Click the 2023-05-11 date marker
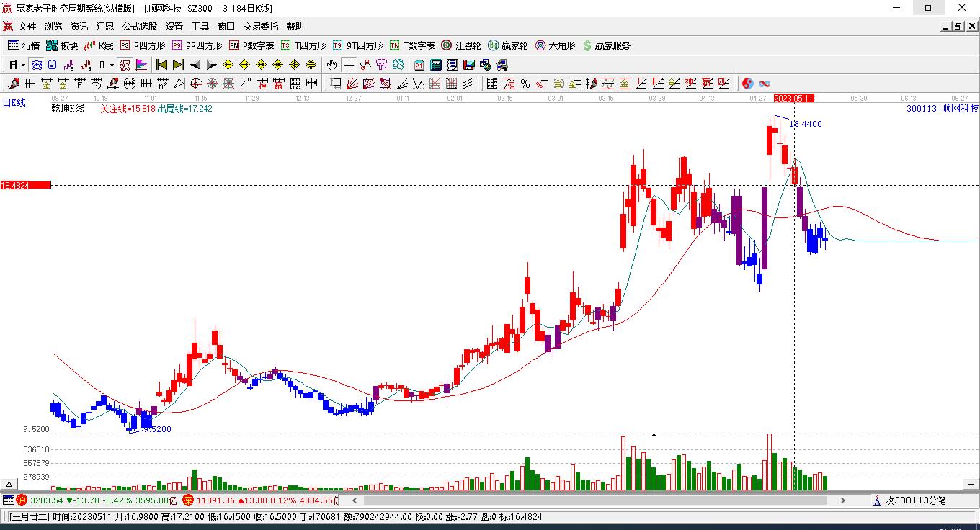The width and height of the screenshot is (980, 530). click(x=793, y=97)
